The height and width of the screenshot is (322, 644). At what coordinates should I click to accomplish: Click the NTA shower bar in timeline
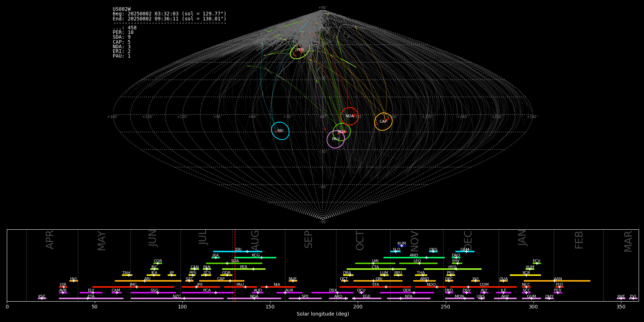409,298
